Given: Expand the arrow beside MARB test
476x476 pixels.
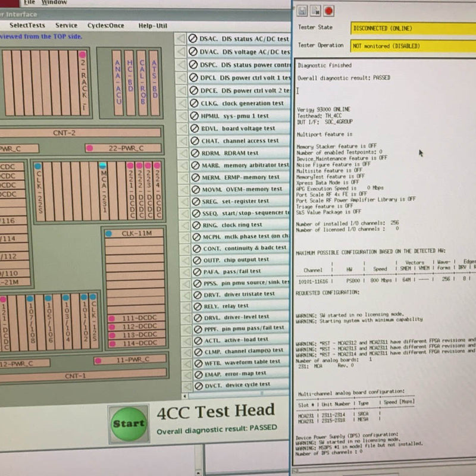Looking at the screenshot, I should [x=184, y=165].
